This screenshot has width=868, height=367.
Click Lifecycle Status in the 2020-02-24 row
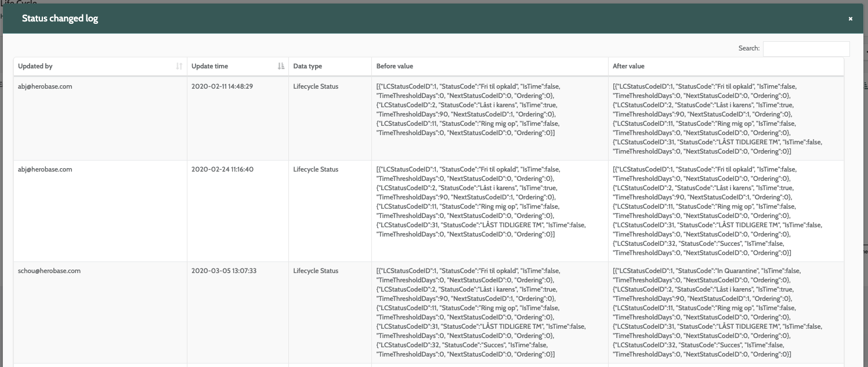[316, 169]
